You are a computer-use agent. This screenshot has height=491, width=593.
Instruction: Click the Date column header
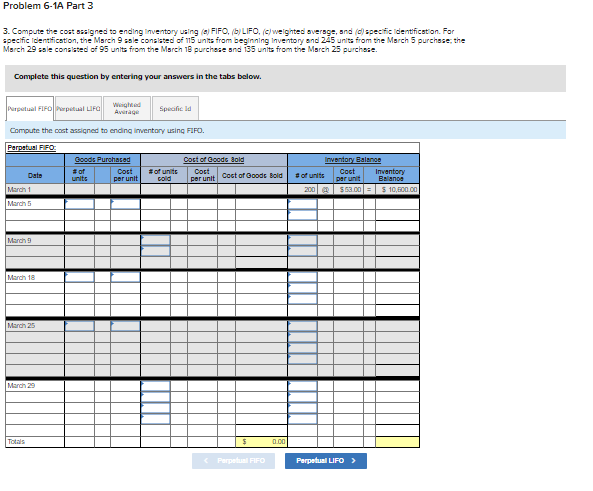[x=35, y=176]
